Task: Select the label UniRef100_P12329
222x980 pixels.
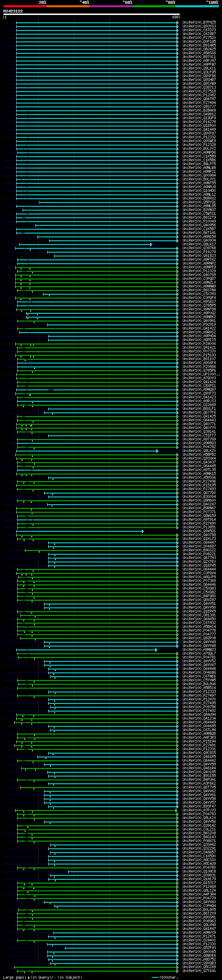Action: (199, 271)
